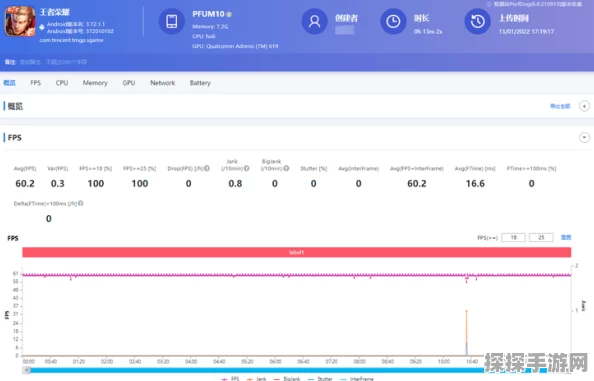Image resolution: width=594 pixels, height=381 pixels.
Task: Click the Avg(FTime) value 16.6
Action: [475, 184]
